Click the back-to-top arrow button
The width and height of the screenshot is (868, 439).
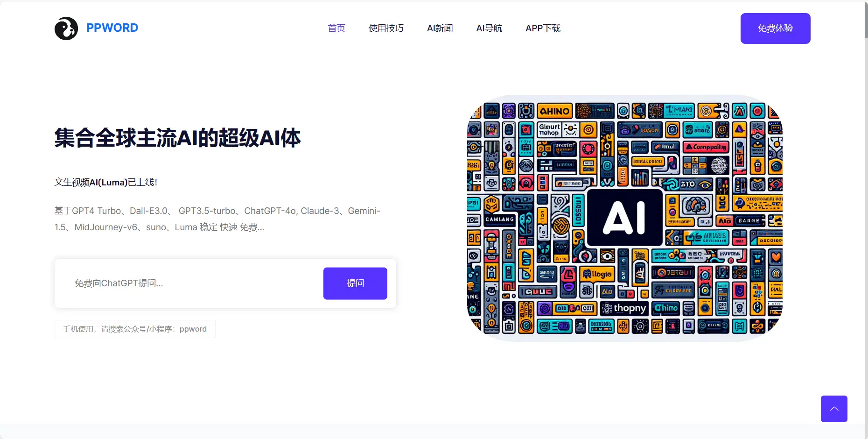point(833,409)
